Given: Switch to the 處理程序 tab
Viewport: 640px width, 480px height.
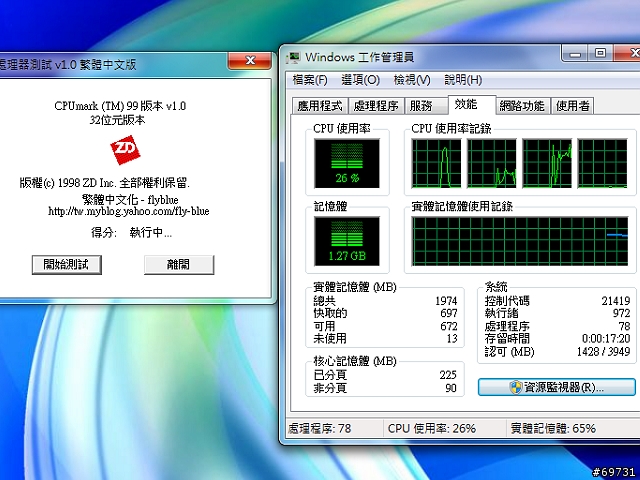Looking at the screenshot, I should pos(376,106).
